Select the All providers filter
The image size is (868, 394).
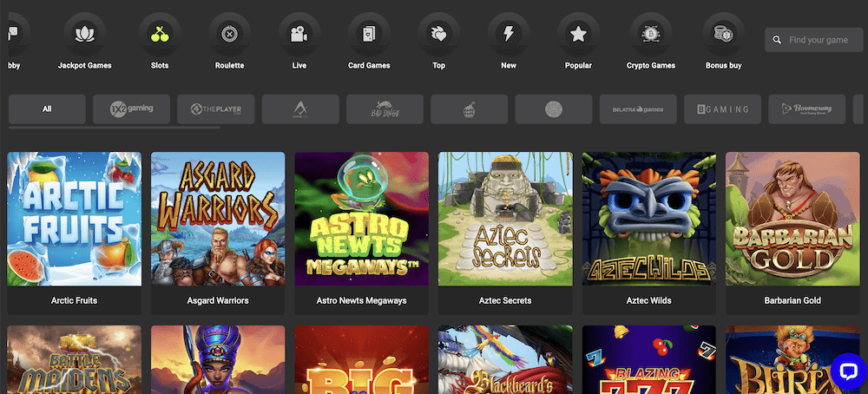pos(47,109)
